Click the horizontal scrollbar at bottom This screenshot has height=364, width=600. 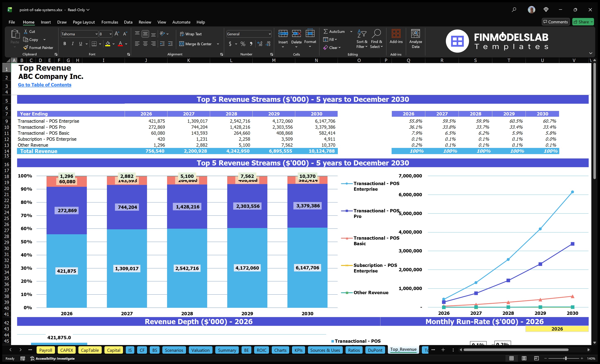click(516, 350)
